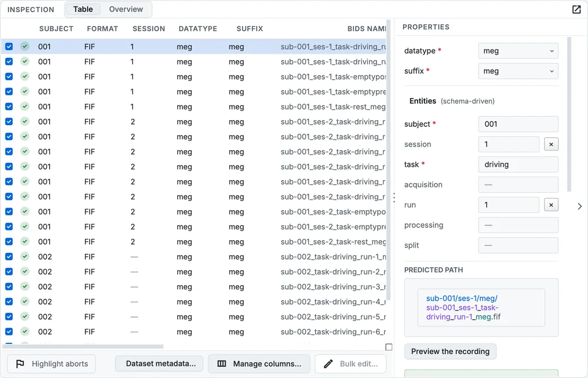Image resolution: width=588 pixels, height=378 pixels.
Task: Click the split entity field
Action: [518, 245]
